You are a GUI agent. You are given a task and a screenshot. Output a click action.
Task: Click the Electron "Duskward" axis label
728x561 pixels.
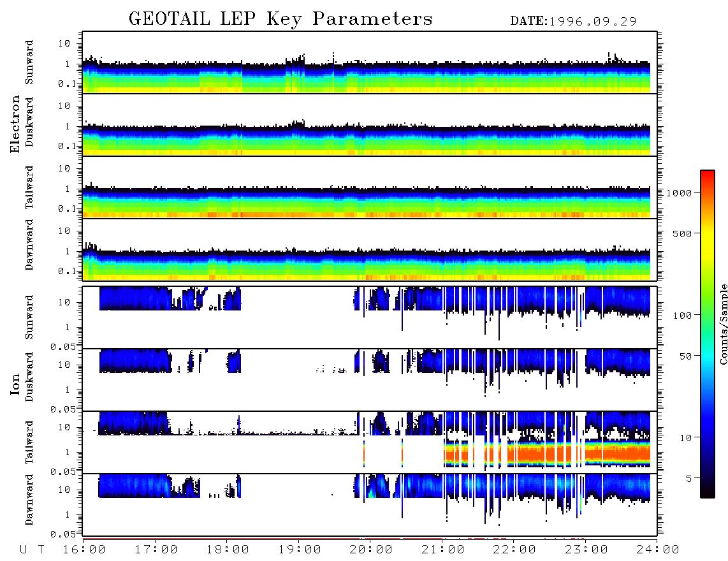(29, 122)
